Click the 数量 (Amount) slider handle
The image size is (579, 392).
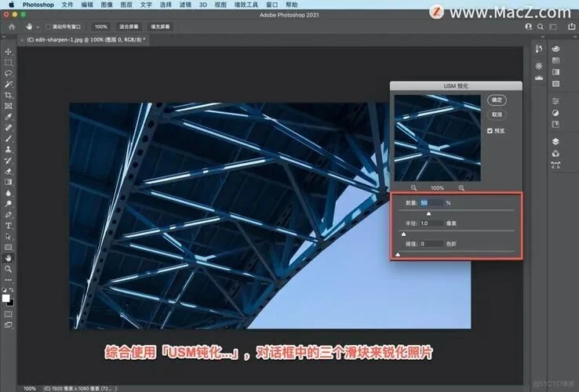(x=428, y=213)
